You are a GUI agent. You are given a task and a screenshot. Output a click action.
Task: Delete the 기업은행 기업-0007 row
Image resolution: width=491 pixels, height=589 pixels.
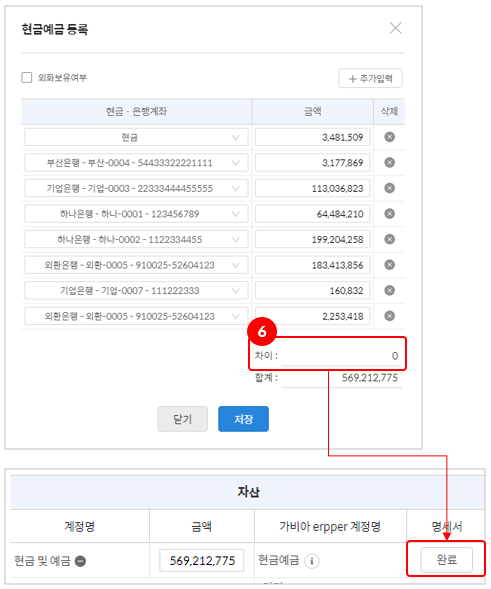(390, 290)
